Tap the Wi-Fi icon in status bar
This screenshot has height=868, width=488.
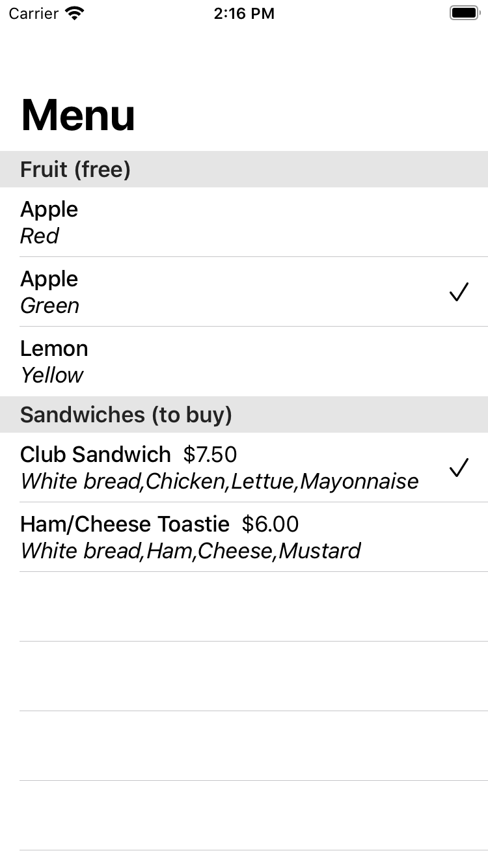[x=75, y=14]
